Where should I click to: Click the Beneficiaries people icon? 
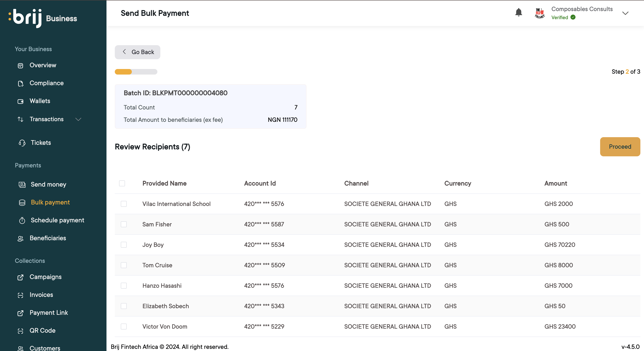point(20,239)
